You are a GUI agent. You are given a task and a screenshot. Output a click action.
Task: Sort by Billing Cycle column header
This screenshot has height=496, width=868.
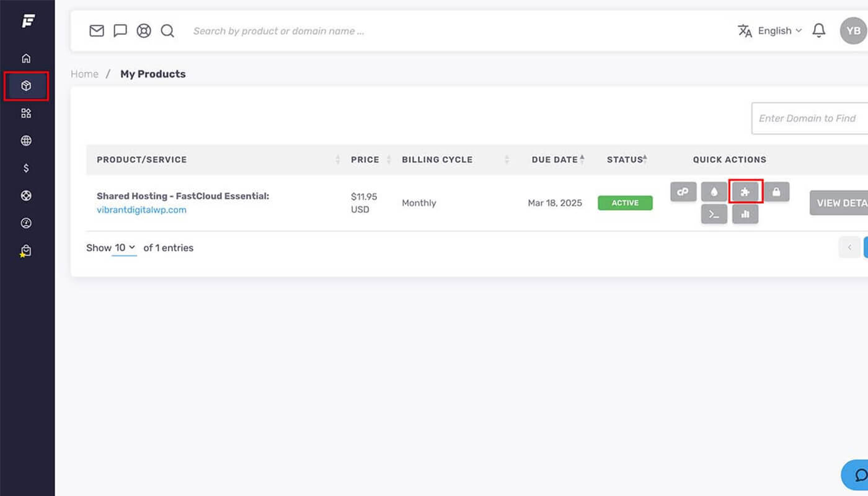point(455,159)
